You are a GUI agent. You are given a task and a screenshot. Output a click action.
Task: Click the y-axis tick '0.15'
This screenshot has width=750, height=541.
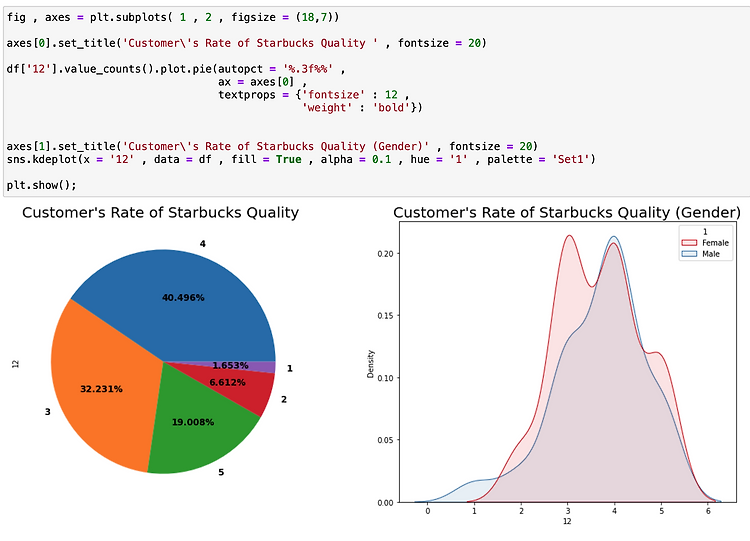386,316
